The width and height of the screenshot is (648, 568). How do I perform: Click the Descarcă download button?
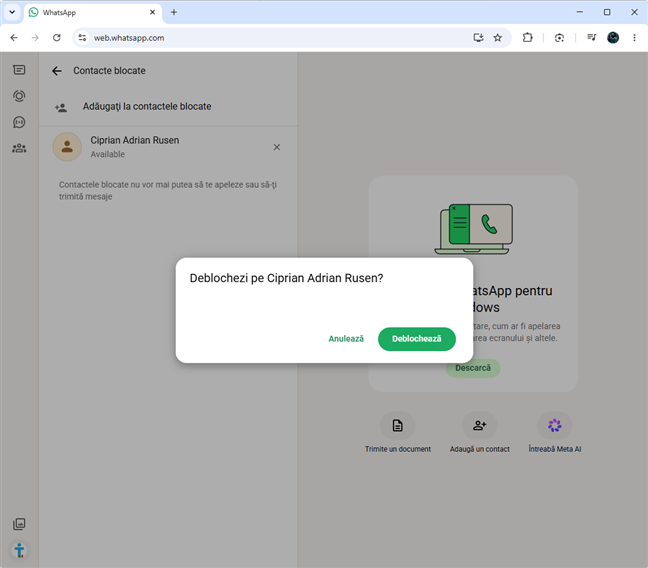(473, 368)
